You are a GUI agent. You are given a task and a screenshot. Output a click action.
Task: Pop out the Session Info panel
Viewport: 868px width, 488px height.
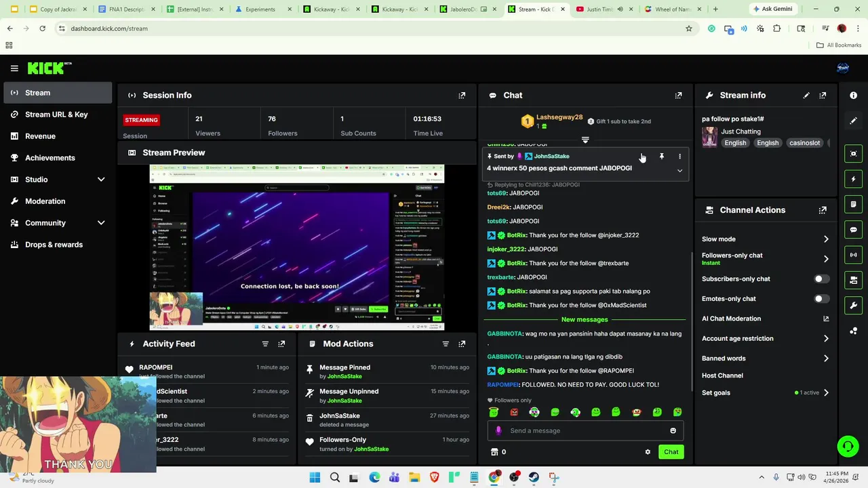pyautogui.click(x=462, y=96)
